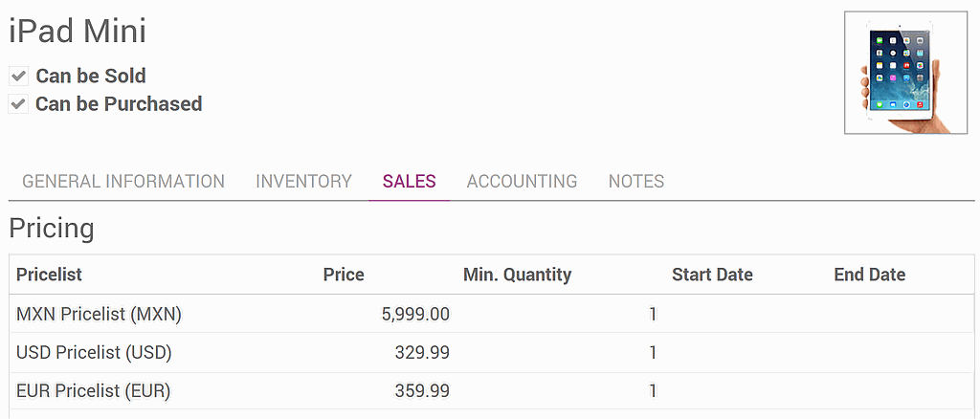Screen dimensions: 980x419
Task: Click the Min. Quantity column header
Action: (517, 275)
